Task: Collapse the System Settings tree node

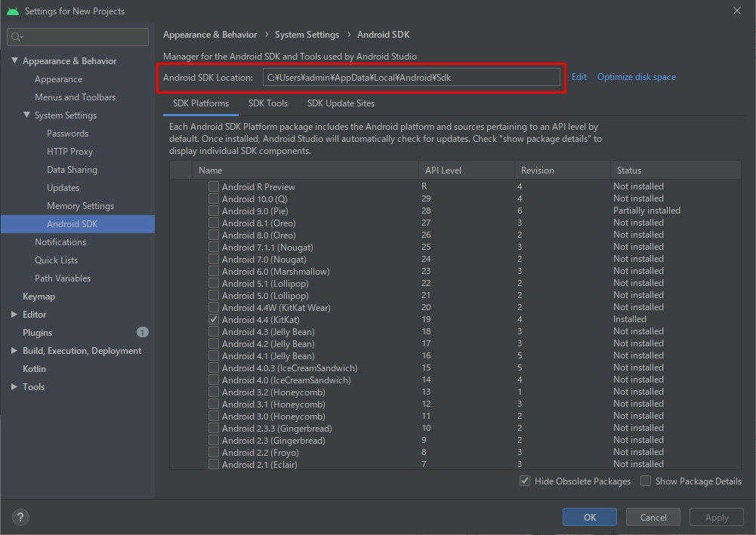Action: click(x=26, y=115)
